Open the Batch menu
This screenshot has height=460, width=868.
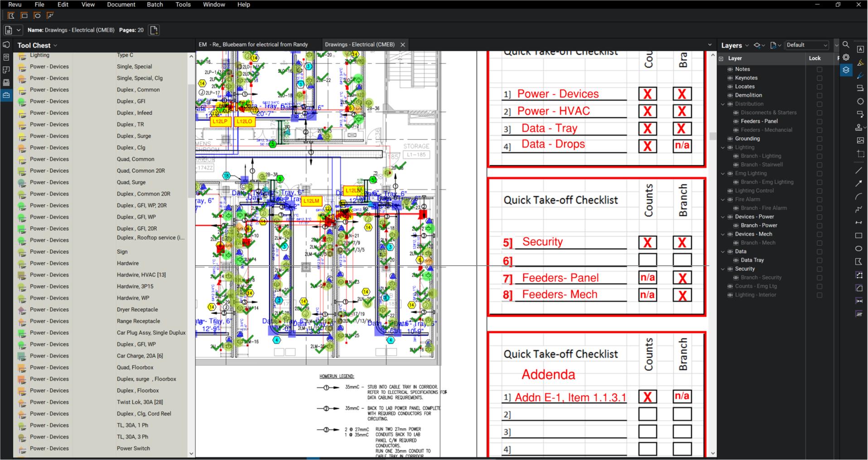155,5
